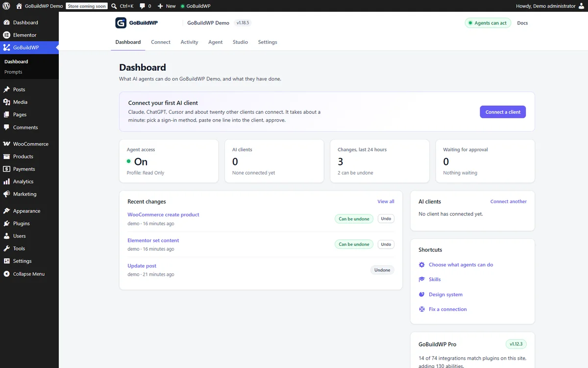This screenshot has height=368, width=588.
Task: Click View all recent changes
Action: [x=386, y=202]
